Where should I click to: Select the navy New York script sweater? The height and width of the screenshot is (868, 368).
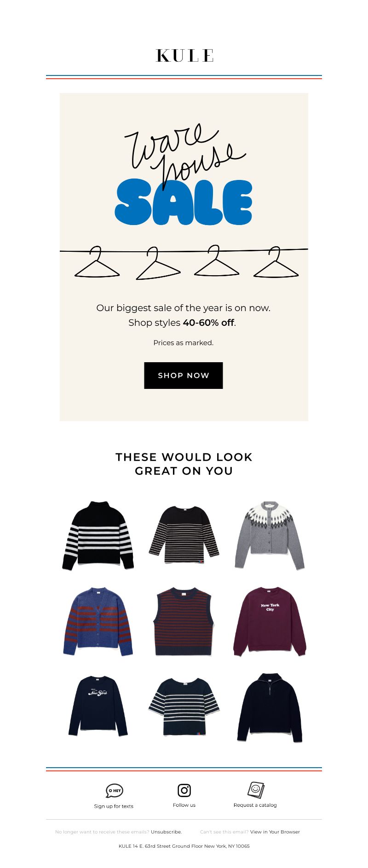click(98, 706)
